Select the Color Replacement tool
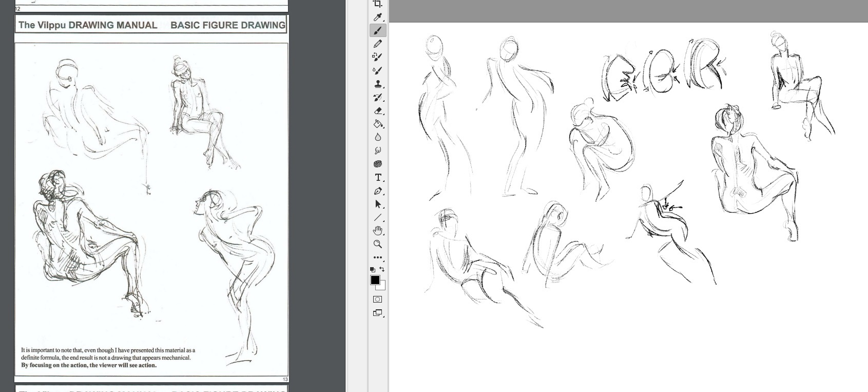Image resolution: width=868 pixels, height=392 pixels. point(377,57)
